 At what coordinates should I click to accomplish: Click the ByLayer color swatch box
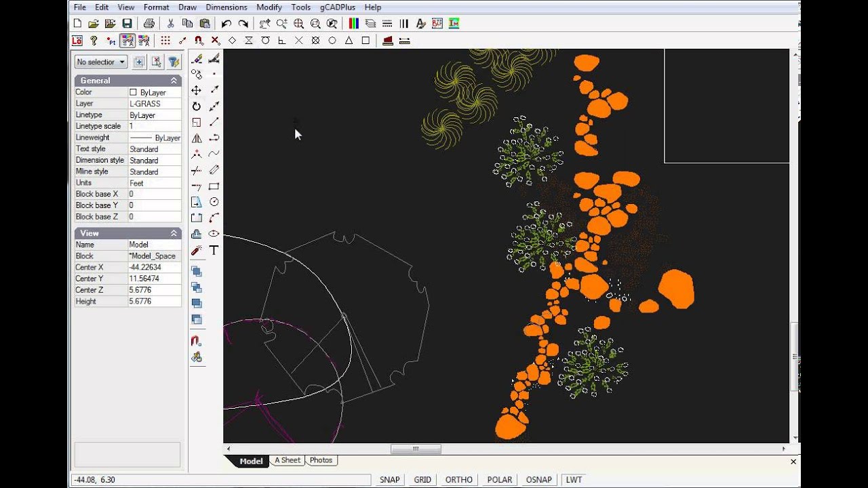(134, 92)
